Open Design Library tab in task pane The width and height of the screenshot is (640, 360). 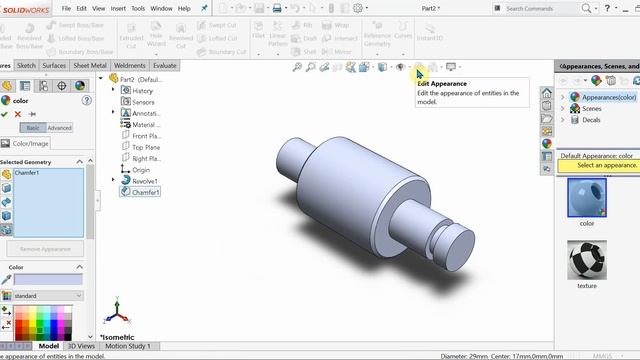point(547,106)
